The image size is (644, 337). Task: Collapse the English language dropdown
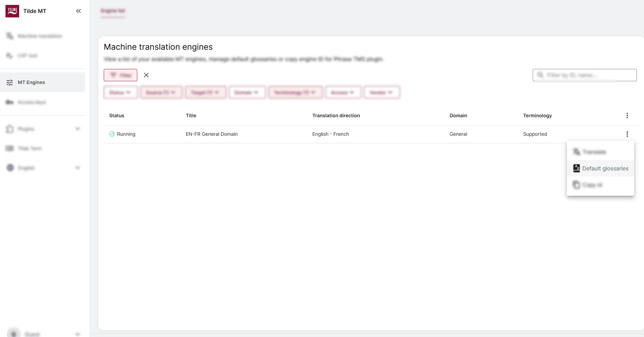[x=78, y=168]
